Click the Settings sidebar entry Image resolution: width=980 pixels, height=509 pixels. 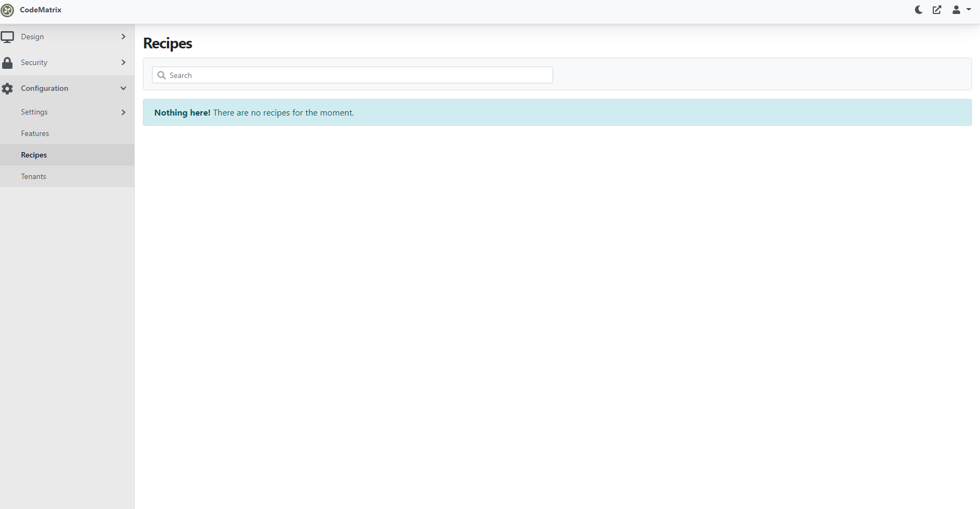point(34,112)
